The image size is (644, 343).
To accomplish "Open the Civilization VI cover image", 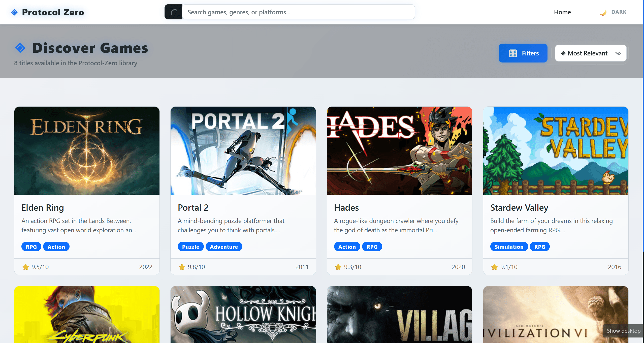I will click(x=556, y=314).
